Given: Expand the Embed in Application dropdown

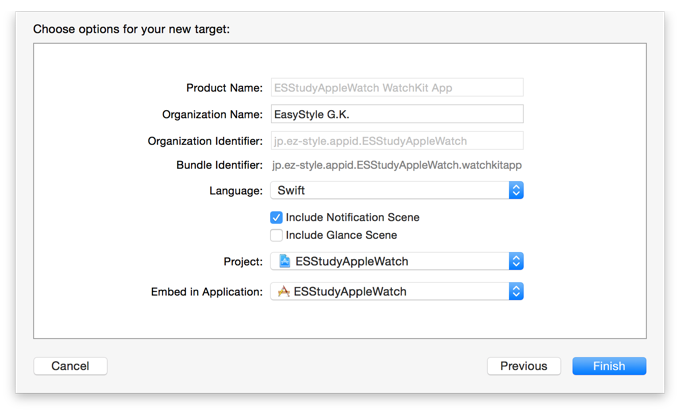Looking at the screenshot, I should coord(397,291).
